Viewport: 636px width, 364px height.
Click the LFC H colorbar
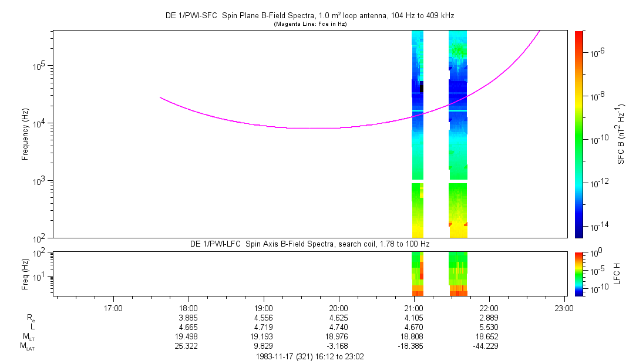579,274
